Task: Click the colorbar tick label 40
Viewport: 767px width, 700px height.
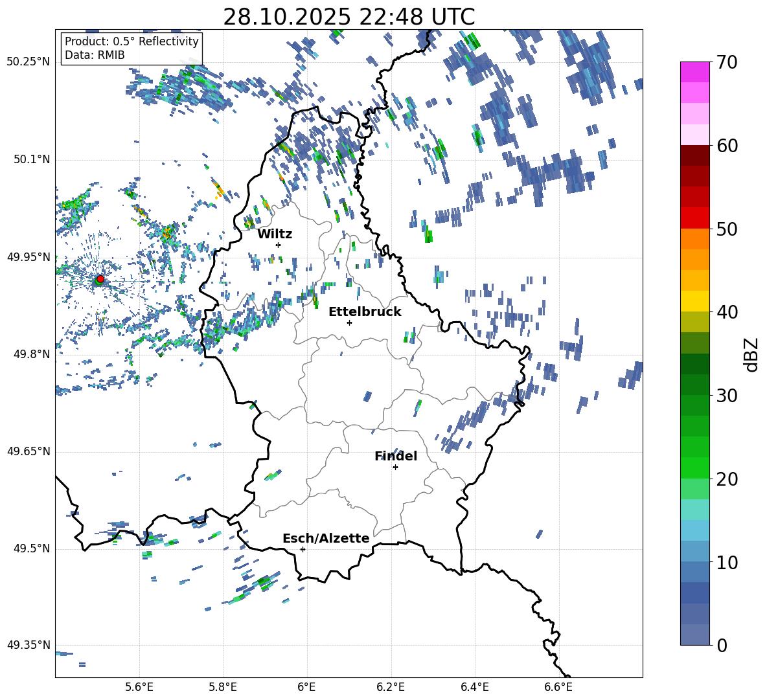Action: 726,312
